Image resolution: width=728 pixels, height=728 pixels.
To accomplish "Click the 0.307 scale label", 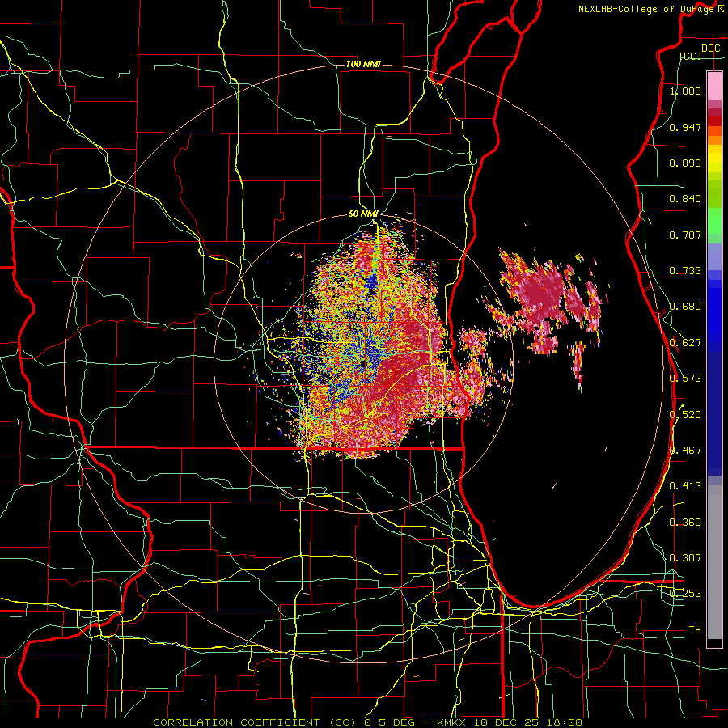I will click(685, 558).
